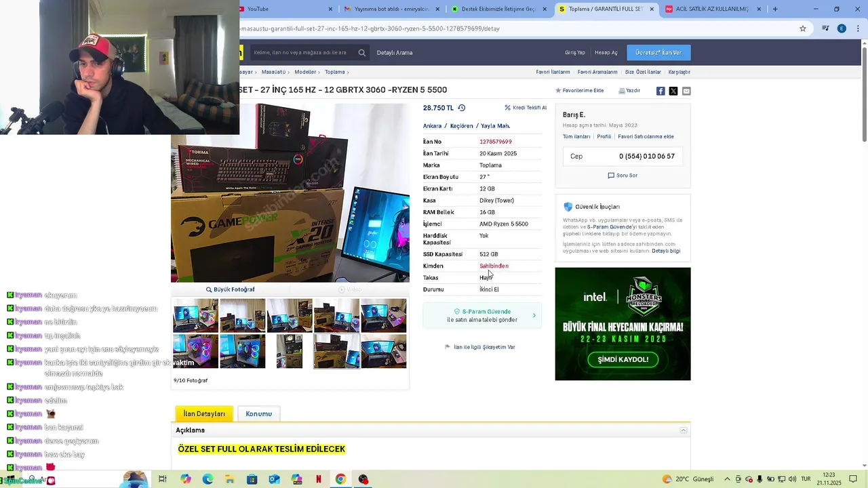Collapse the Açıklama section
The height and width of the screenshot is (488, 868).
pos(684,430)
